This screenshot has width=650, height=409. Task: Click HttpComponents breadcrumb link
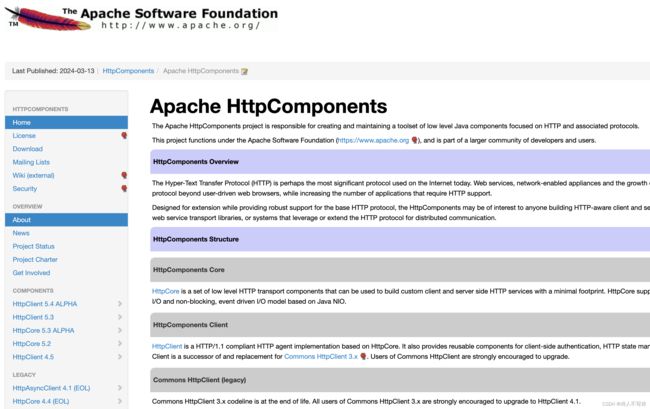click(128, 71)
